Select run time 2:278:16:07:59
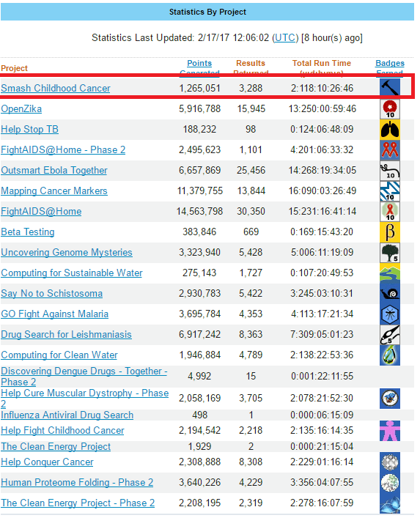Image resolution: width=420 pixels, height=518 pixels. [322, 503]
